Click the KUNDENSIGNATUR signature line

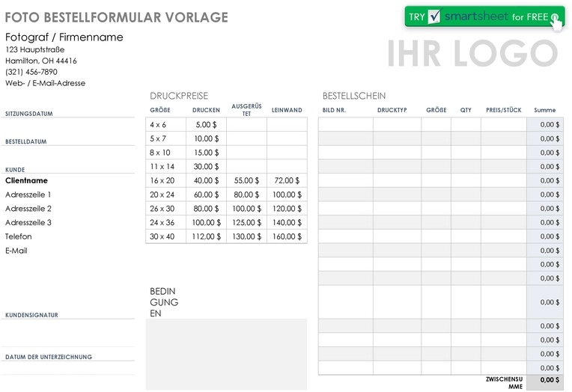tap(68, 333)
